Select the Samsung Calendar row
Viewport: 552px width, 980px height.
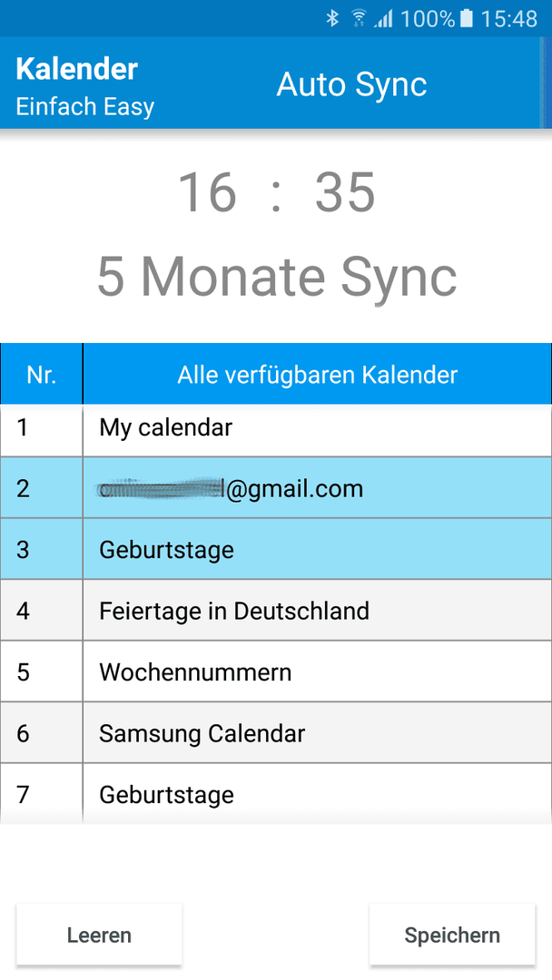276,732
